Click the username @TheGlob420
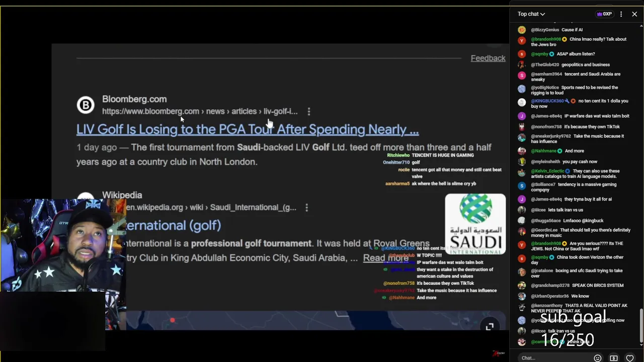 [x=545, y=65]
